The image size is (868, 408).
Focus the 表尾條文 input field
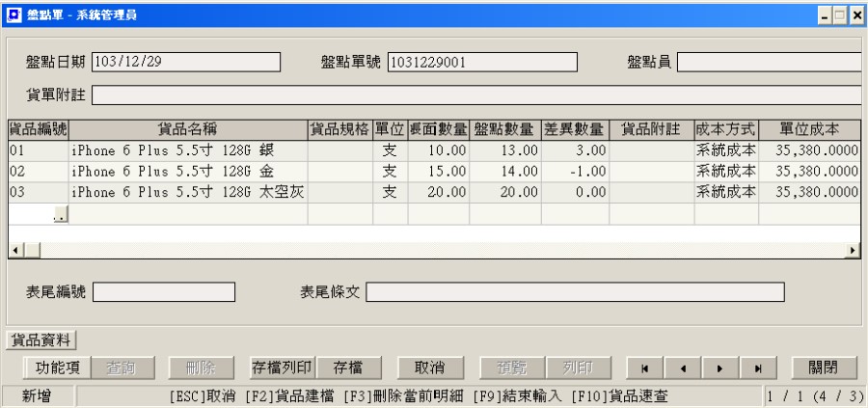(575, 291)
